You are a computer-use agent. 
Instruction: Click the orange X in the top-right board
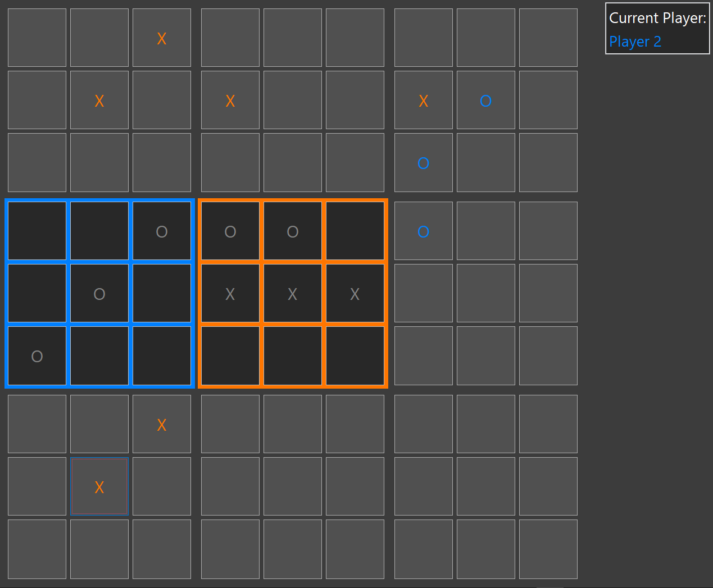coord(424,101)
